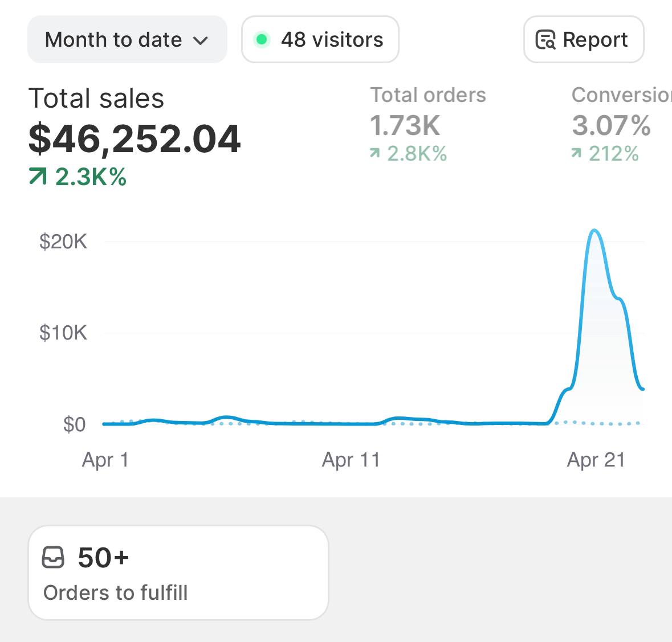Tap the sales peak on the chart
The height and width of the screenshot is (642, 672).
point(594,231)
